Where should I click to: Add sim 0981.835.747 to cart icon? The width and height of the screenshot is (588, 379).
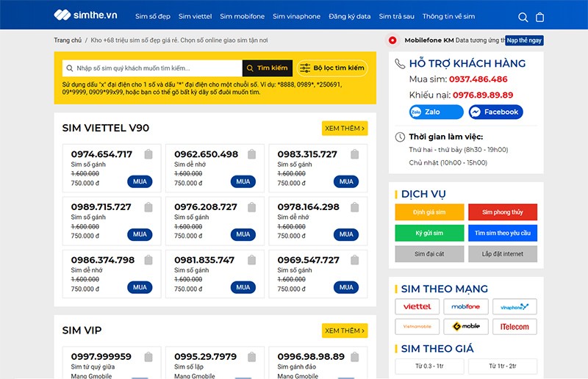[251, 260]
